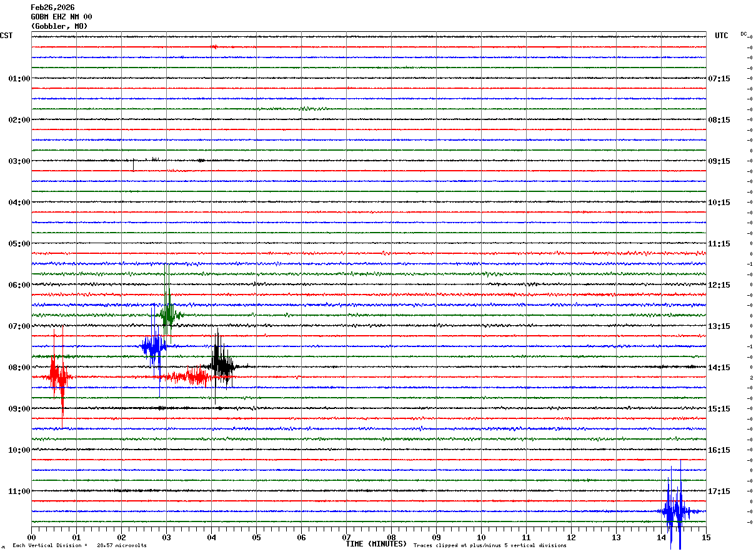756x554 pixels.
Task: Select the 12:15 UTC time label
Action: [x=719, y=285]
